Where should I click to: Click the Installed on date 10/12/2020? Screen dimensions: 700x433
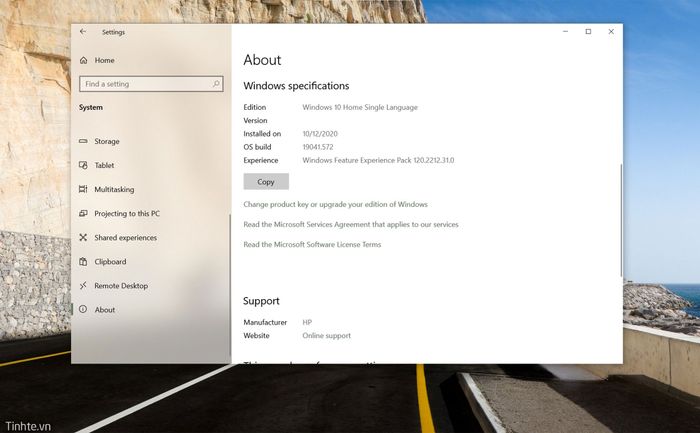tap(320, 134)
